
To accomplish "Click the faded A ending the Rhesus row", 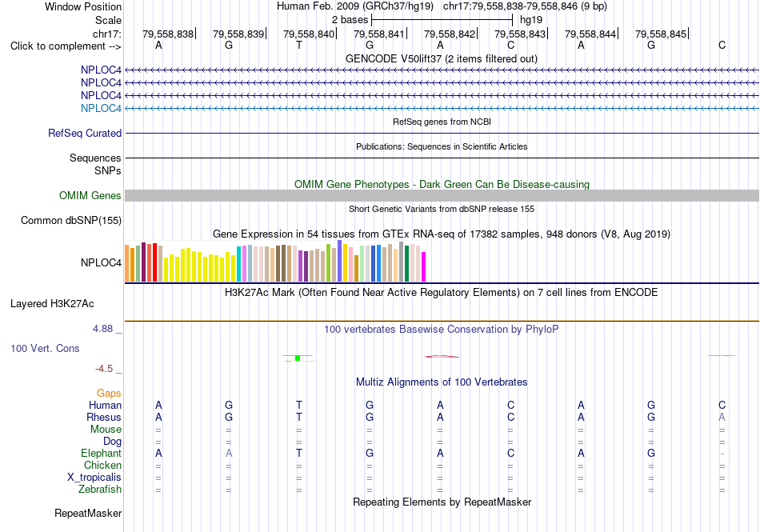I will (722, 417).
